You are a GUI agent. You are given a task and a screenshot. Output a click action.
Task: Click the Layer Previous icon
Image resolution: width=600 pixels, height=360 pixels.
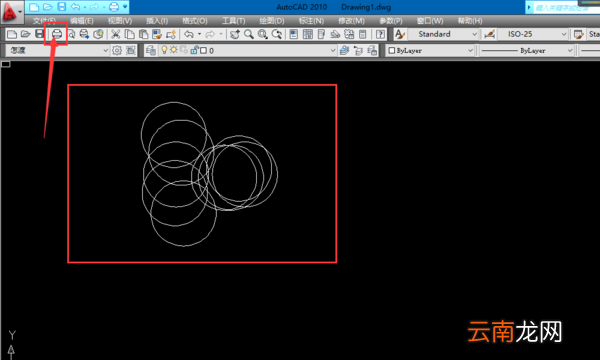pyautogui.click(x=358, y=50)
